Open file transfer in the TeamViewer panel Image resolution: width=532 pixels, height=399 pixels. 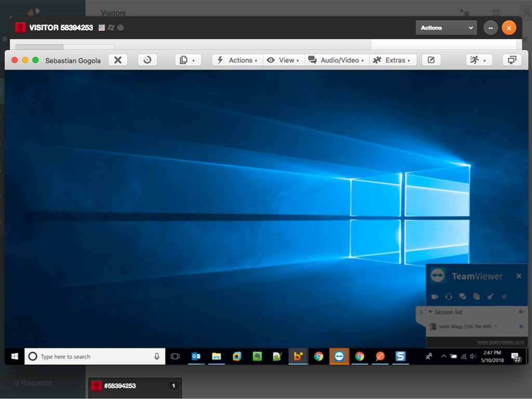pos(476,296)
